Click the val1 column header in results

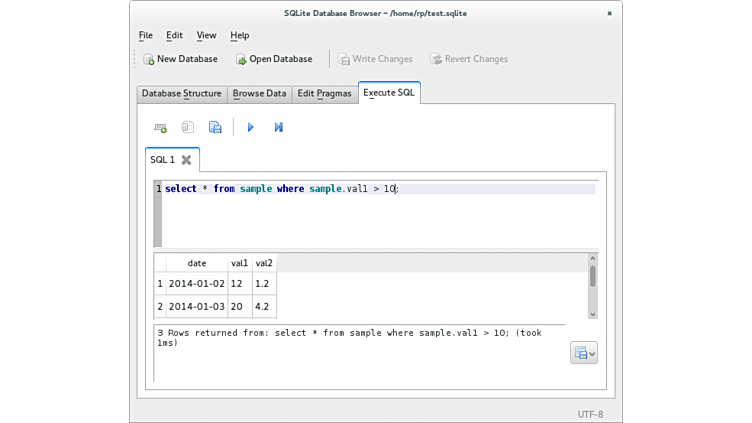tap(239, 263)
